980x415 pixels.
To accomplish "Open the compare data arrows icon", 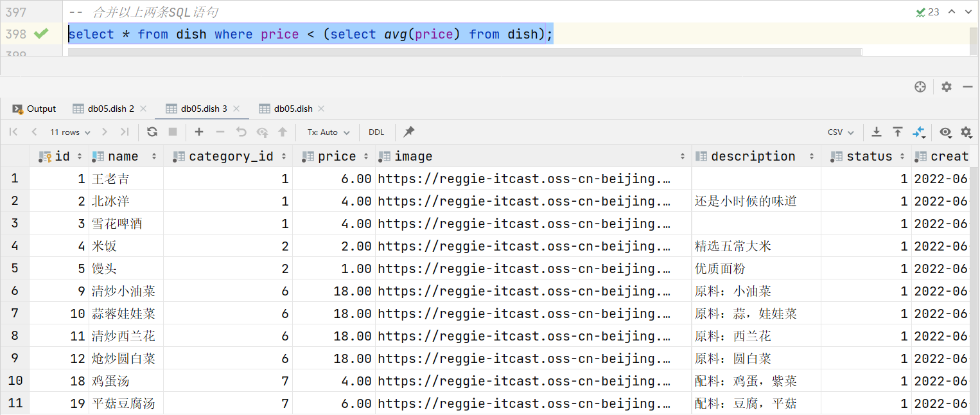I will 919,132.
